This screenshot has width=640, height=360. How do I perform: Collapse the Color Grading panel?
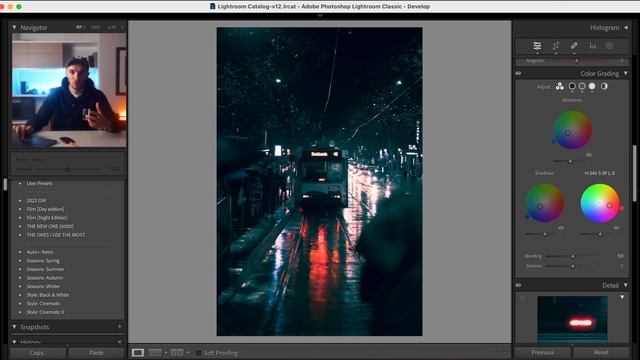[626, 73]
